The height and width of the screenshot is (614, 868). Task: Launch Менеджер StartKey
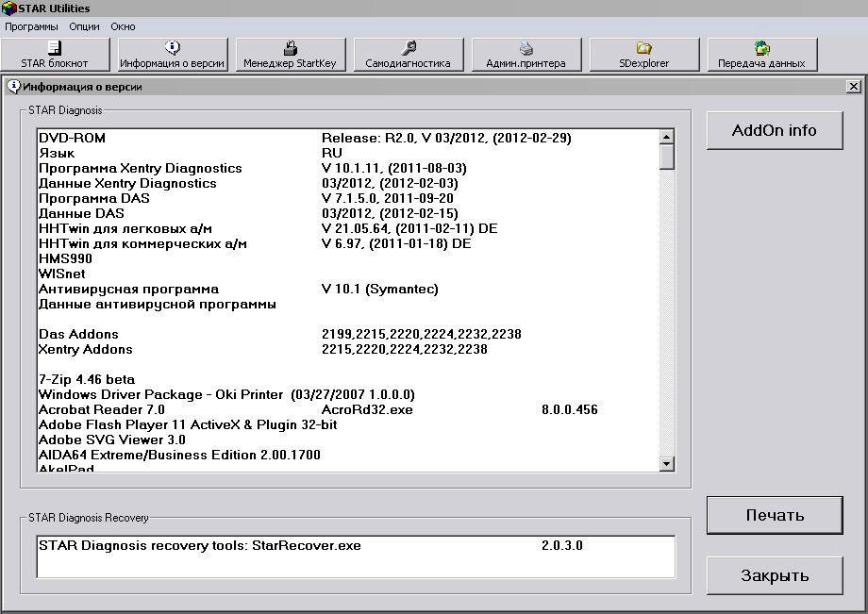pos(290,55)
